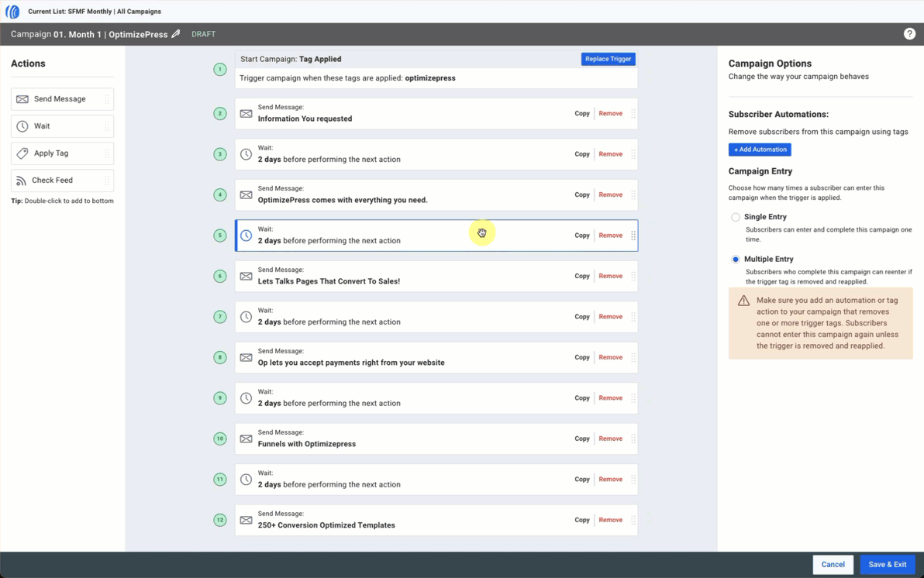Viewport: 924px width, 578px height.
Task: Add a Wait action from sidebar
Action: click(63, 126)
